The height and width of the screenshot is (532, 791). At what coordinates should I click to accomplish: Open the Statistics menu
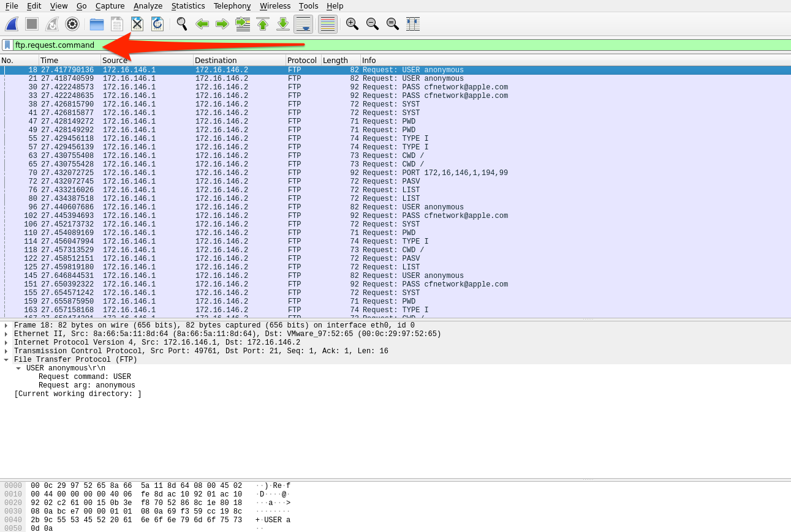click(188, 6)
